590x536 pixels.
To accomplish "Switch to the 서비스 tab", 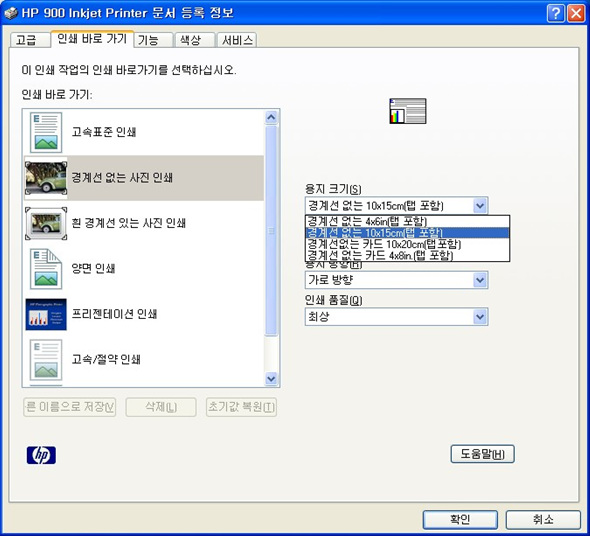I will point(237,40).
